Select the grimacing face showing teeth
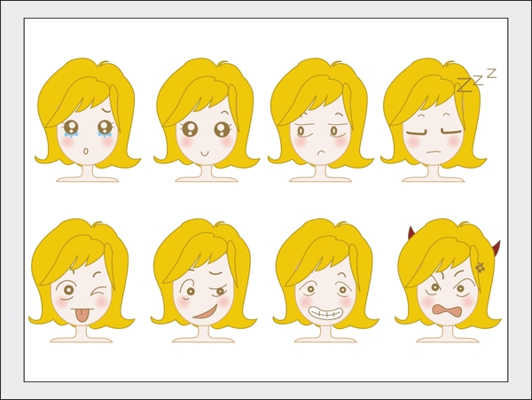Image resolution: width=532 pixels, height=400 pixels. (325, 280)
